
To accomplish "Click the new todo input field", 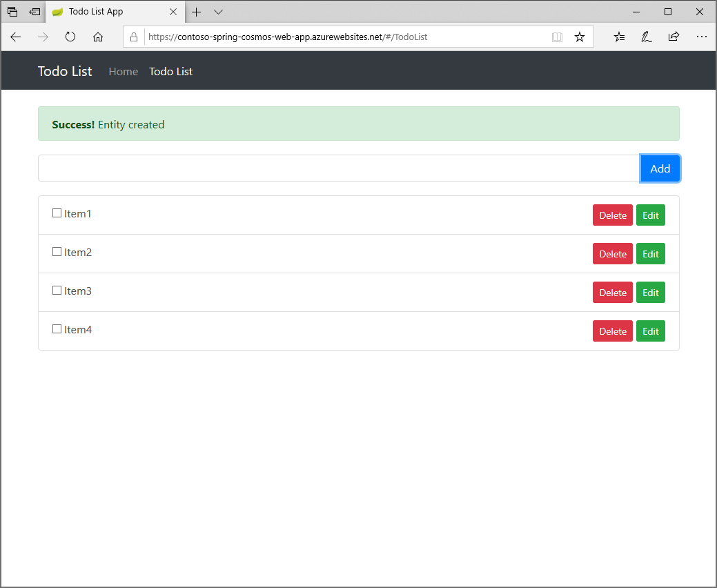I will click(338, 168).
